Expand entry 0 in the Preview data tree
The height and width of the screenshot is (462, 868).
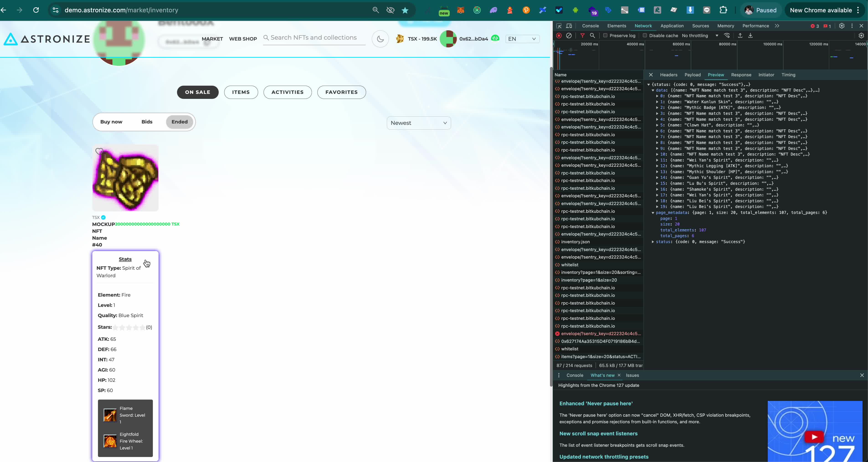[657, 96]
